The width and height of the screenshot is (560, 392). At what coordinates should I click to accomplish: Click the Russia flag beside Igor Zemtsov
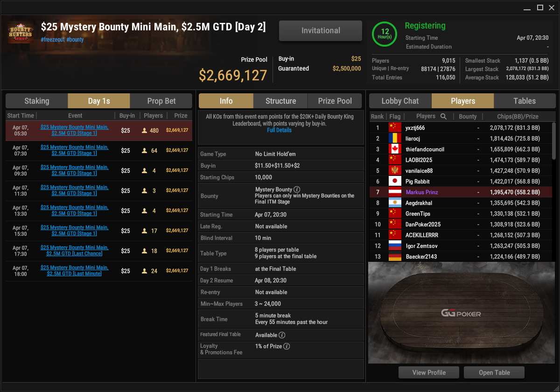pyautogui.click(x=395, y=245)
